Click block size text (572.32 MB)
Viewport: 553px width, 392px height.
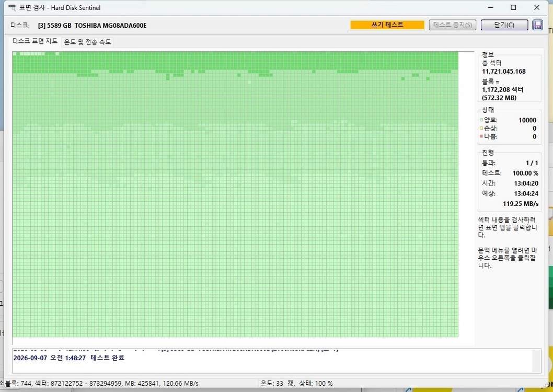point(499,98)
